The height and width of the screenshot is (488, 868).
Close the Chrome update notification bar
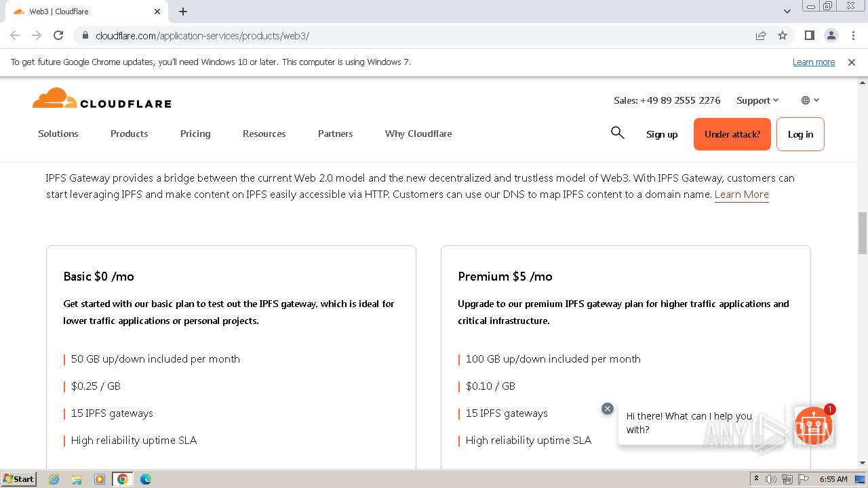(x=852, y=62)
